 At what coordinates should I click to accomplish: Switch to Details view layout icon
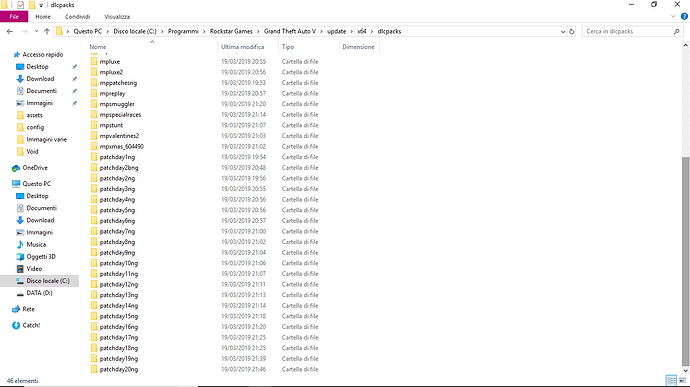click(671, 380)
